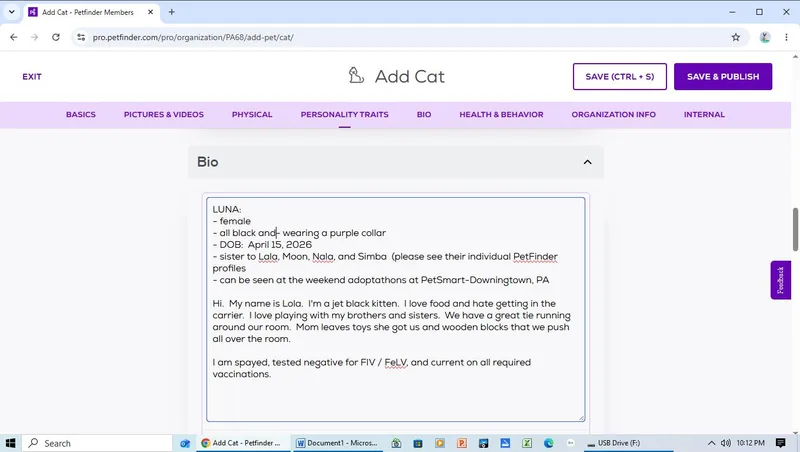
Task: Click the page vertical scrollbar thumb
Action: [x=795, y=229]
